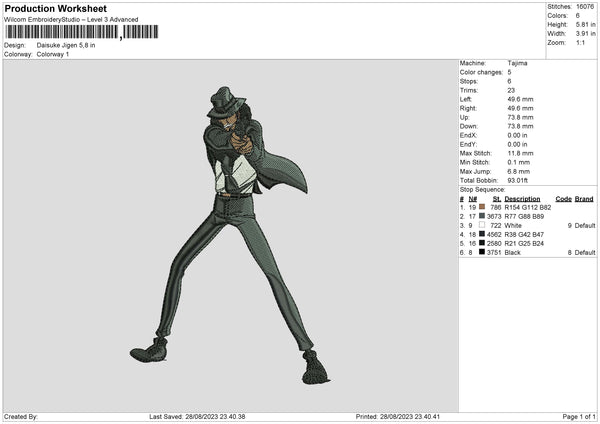Screen dimensions: 600x424
Task: Click the brown R154 G112 B82 swatch
Action: click(482, 207)
